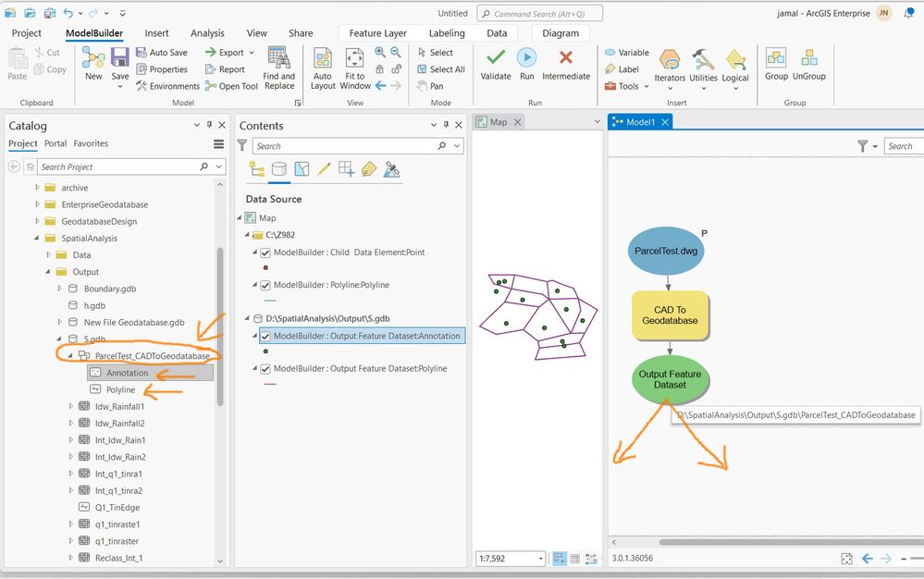Choose Select All elements
Image resolution: width=924 pixels, height=579 pixels.
tap(441, 69)
